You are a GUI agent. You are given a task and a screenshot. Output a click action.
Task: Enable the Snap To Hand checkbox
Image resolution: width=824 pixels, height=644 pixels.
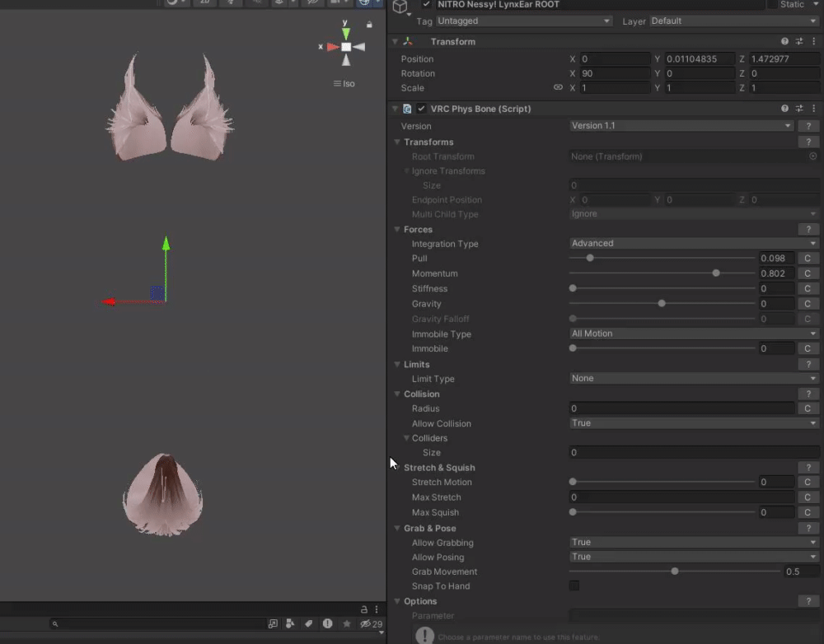pyautogui.click(x=574, y=586)
